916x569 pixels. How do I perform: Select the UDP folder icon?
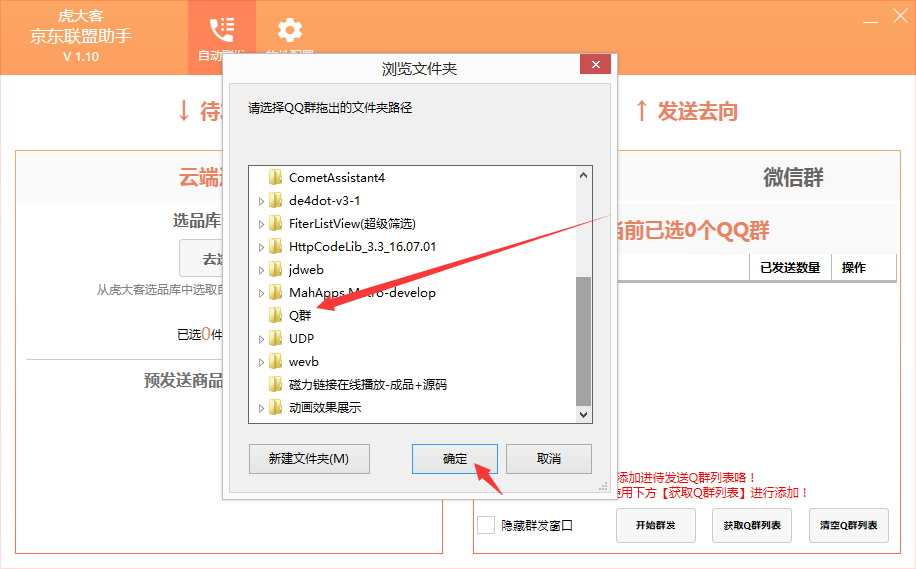point(276,339)
